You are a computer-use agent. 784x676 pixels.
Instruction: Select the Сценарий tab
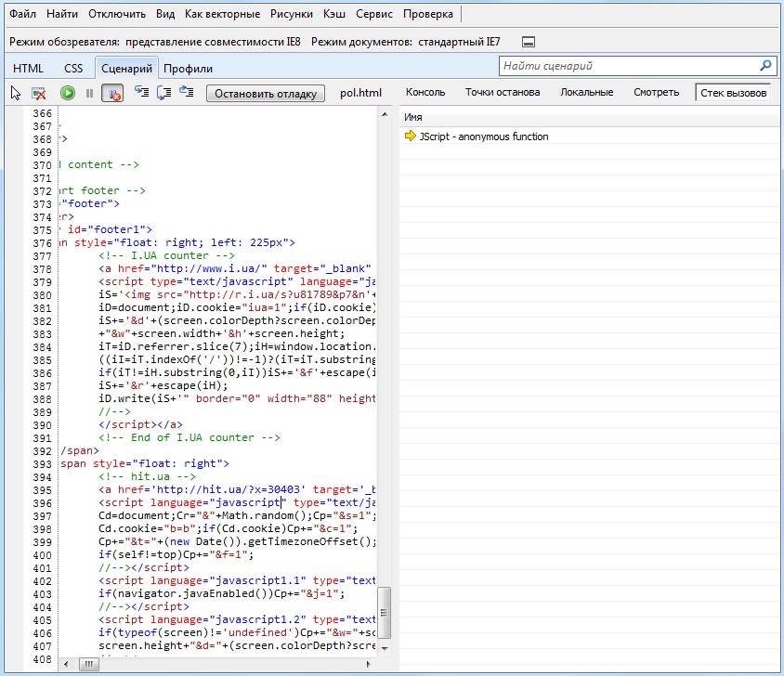tap(126, 69)
